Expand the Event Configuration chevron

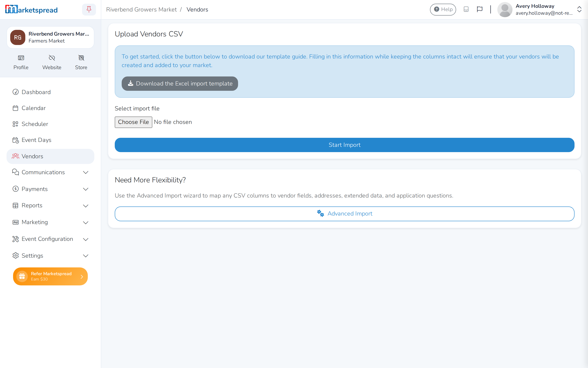click(86, 239)
